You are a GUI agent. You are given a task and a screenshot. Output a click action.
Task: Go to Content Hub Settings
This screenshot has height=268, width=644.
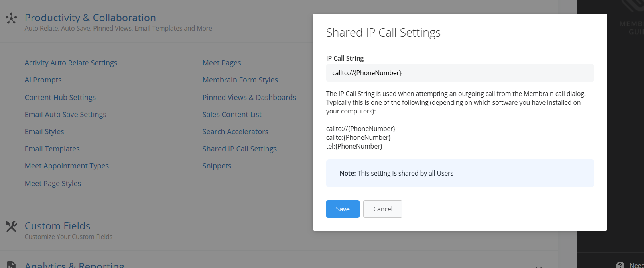[x=60, y=98]
